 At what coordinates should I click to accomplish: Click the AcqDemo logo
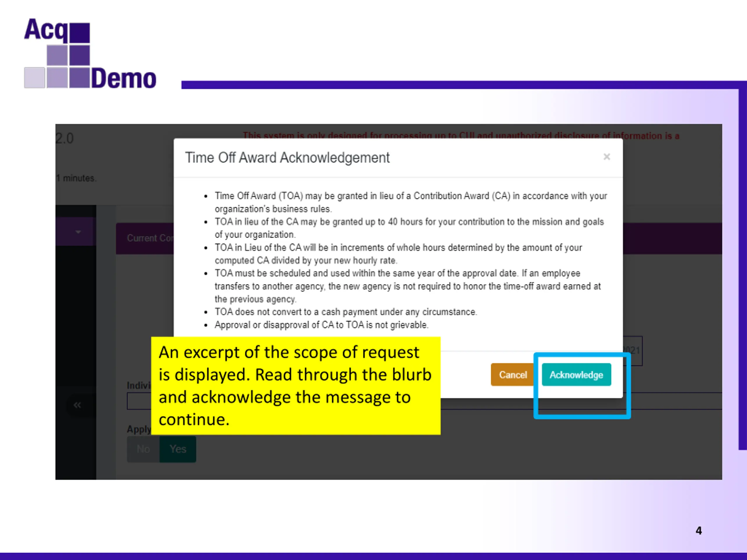coord(90,53)
